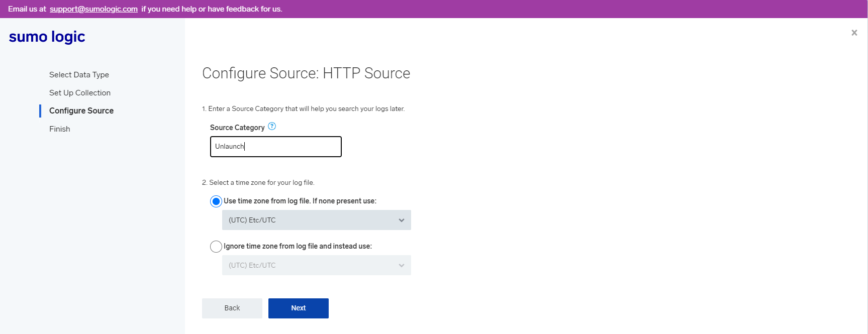This screenshot has height=334, width=868.
Task: Click the sumo logic logo
Action: tap(47, 37)
